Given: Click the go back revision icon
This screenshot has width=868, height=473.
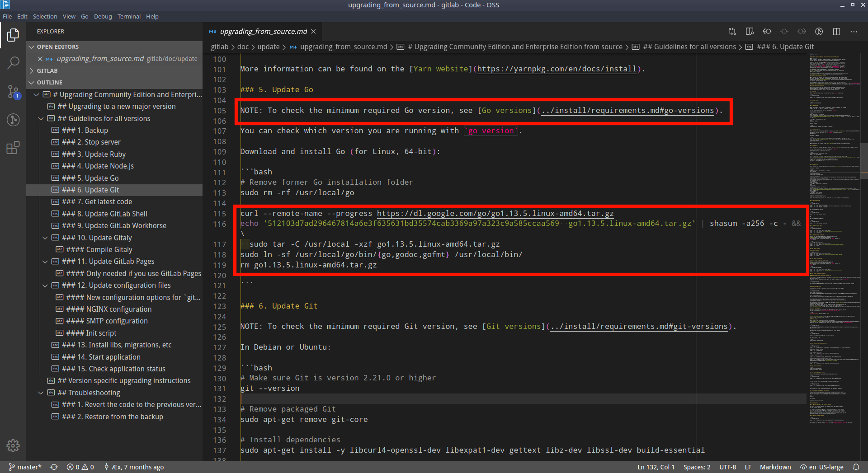Looking at the screenshot, I should tap(767, 32).
